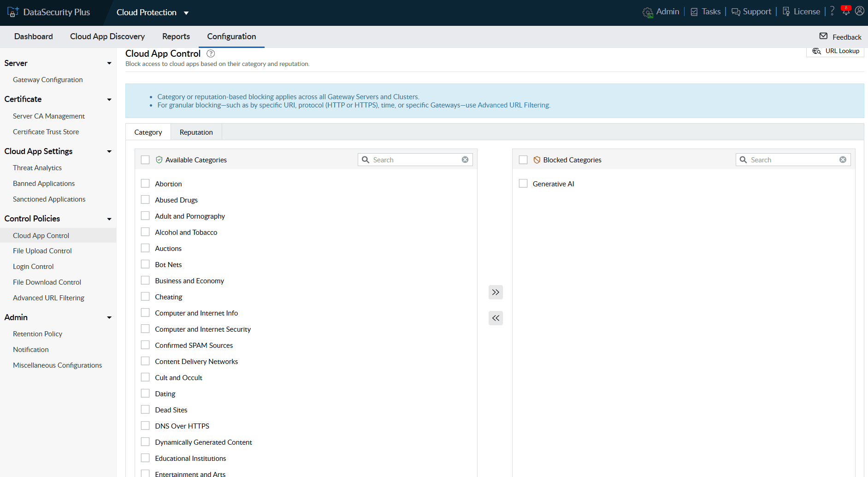
Task: Open the notifications bell icon
Action: (846, 11)
